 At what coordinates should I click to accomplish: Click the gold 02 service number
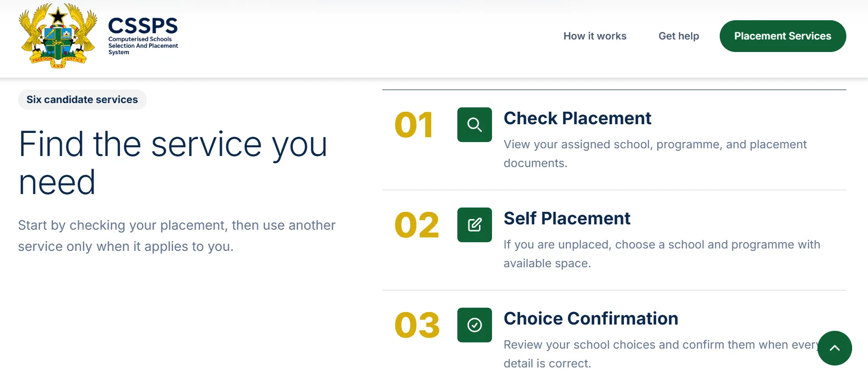[416, 225]
